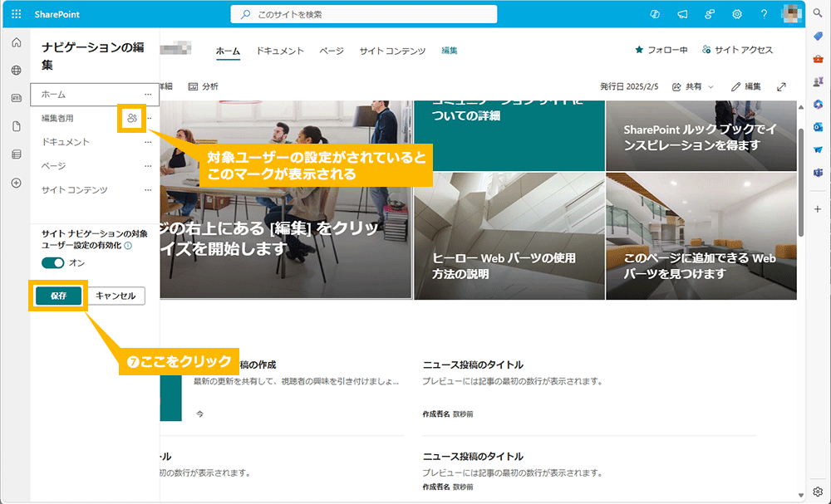Open the lower ニュース投稿のタイトル headline
Screen dimensions: 831x504
point(473,457)
